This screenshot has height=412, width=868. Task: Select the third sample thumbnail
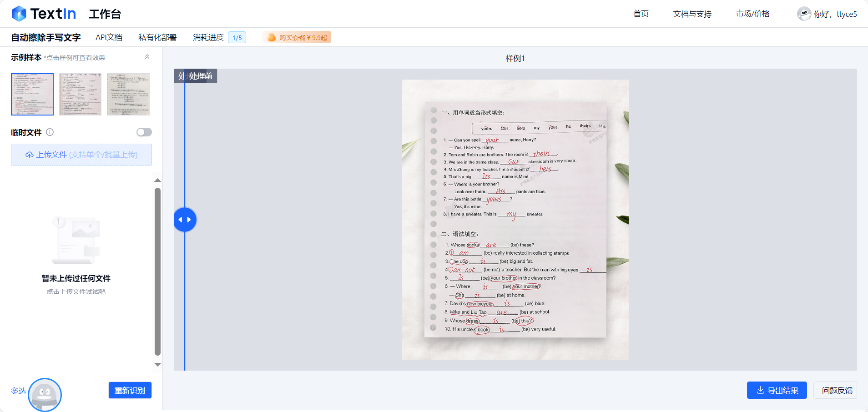[128, 94]
